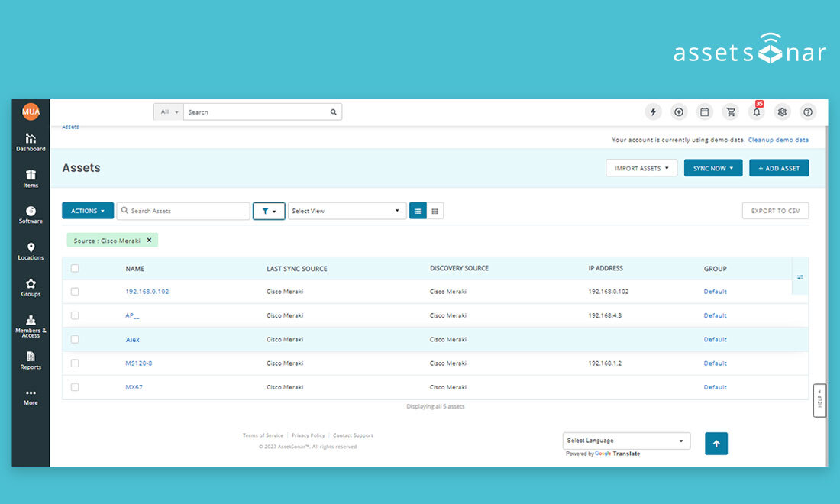The image size is (840, 504).
Task: Navigate to Locations in the sidebar
Action: 31,252
